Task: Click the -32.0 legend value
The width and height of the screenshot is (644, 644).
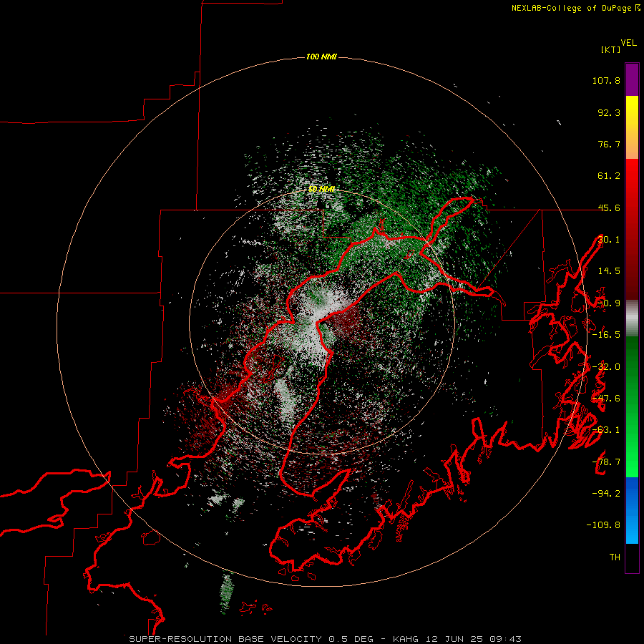Action: point(606,367)
